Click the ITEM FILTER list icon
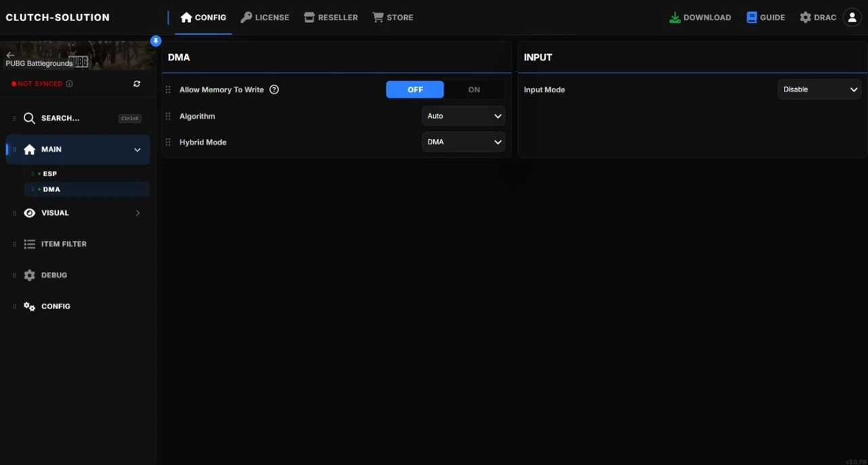 [29, 244]
